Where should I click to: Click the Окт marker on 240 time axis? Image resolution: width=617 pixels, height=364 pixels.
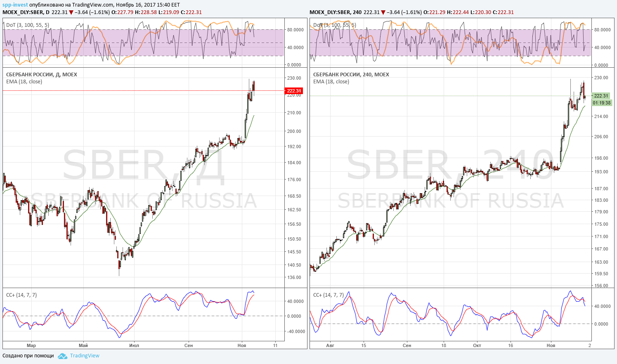pyautogui.click(x=477, y=345)
